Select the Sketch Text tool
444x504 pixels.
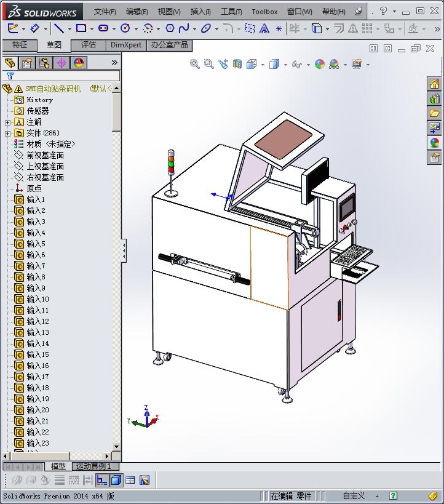(x=264, y=28)
